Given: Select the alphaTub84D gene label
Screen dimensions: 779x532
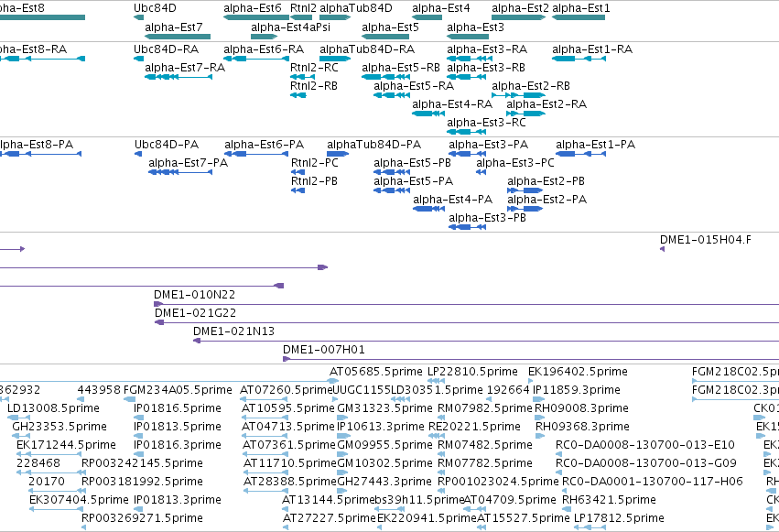Looking at the screenshot, I should (356, 8).
